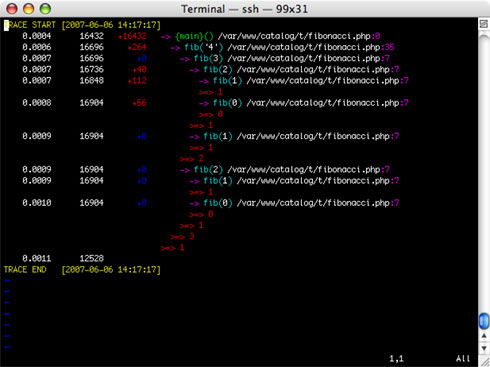Viewport: 490px width, 367px height.
Task: Click the red memory delta +16432
Action: point(132,36)
